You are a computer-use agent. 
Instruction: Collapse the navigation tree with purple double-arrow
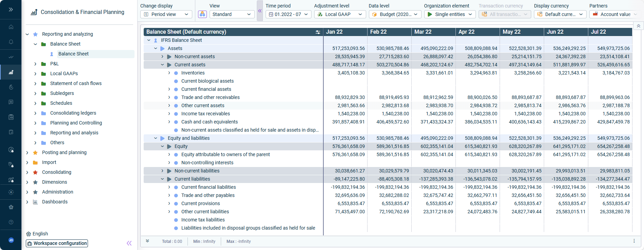point(129,243)
